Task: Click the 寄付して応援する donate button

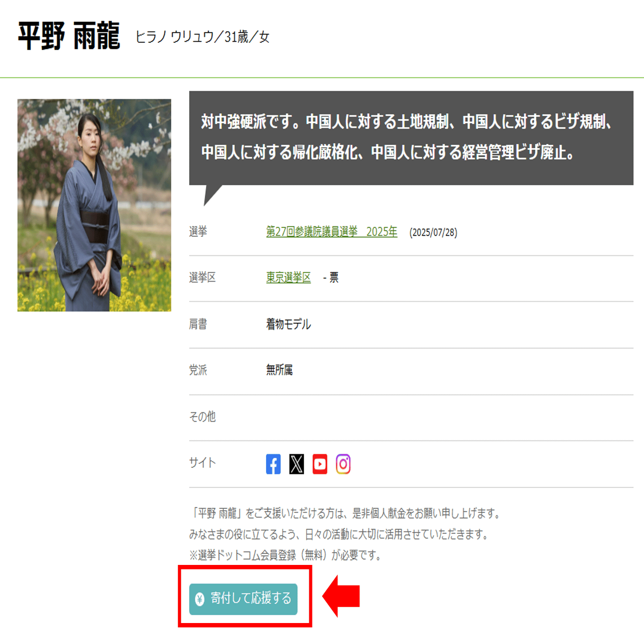Action: [243, 599]
